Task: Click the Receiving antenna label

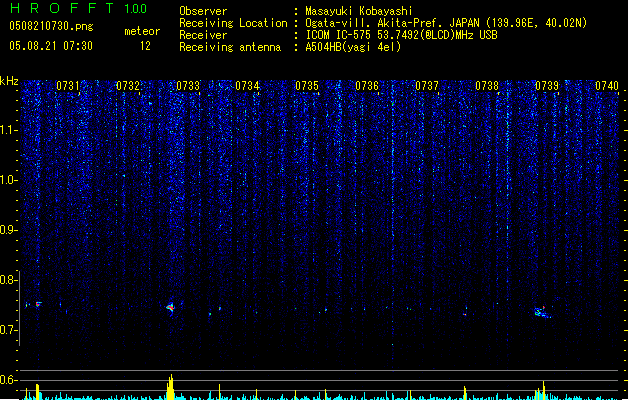Action: (x=230, y=47)
